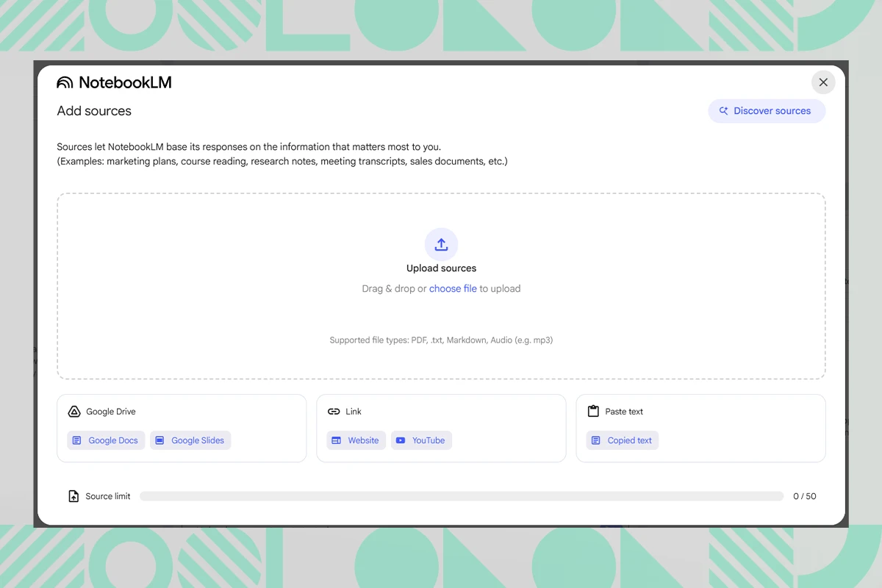Click the Source limit progress bar
Screen dimensions: 882x588
[462, 496]
